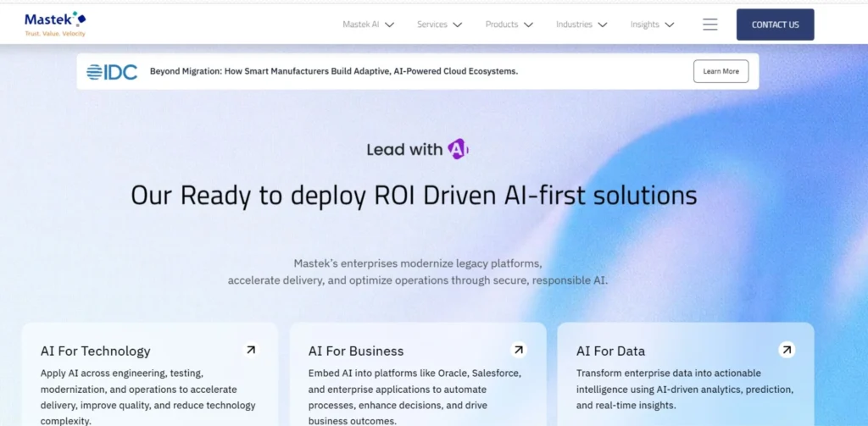
Task: Open the Beyond Migration banner headline
Action: [334, 72]
